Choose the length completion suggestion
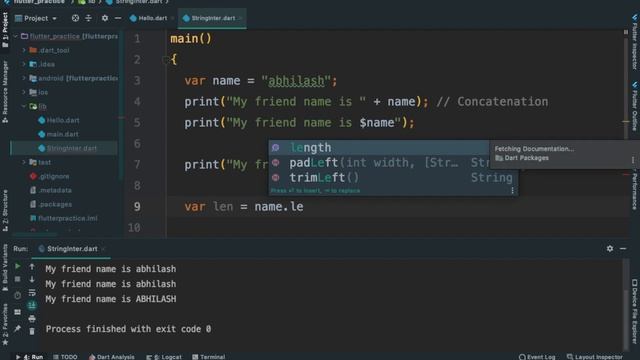The height and width of the screenshot is (360, 640). 379,147
